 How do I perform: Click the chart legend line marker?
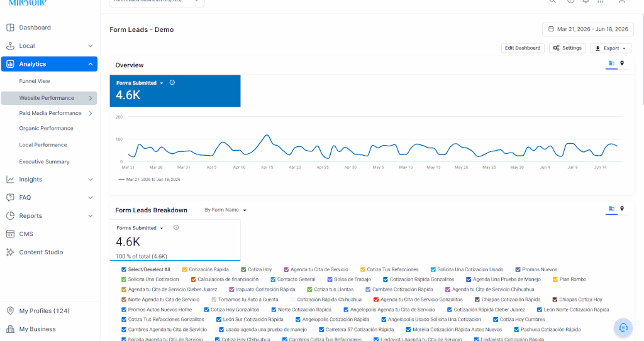pyautogui.click(x=121, y=180)
